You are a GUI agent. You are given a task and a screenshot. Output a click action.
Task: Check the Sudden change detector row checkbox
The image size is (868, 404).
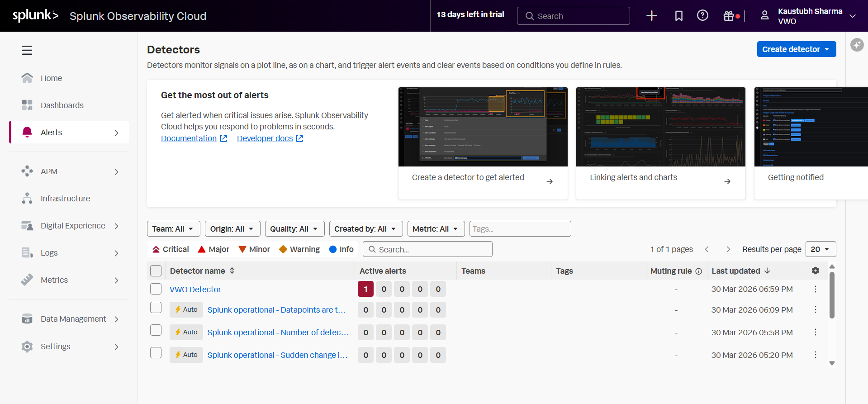point(156,353)
